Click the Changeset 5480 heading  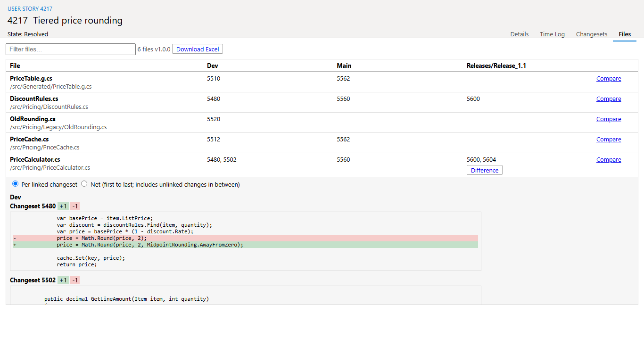click(33, 206)
